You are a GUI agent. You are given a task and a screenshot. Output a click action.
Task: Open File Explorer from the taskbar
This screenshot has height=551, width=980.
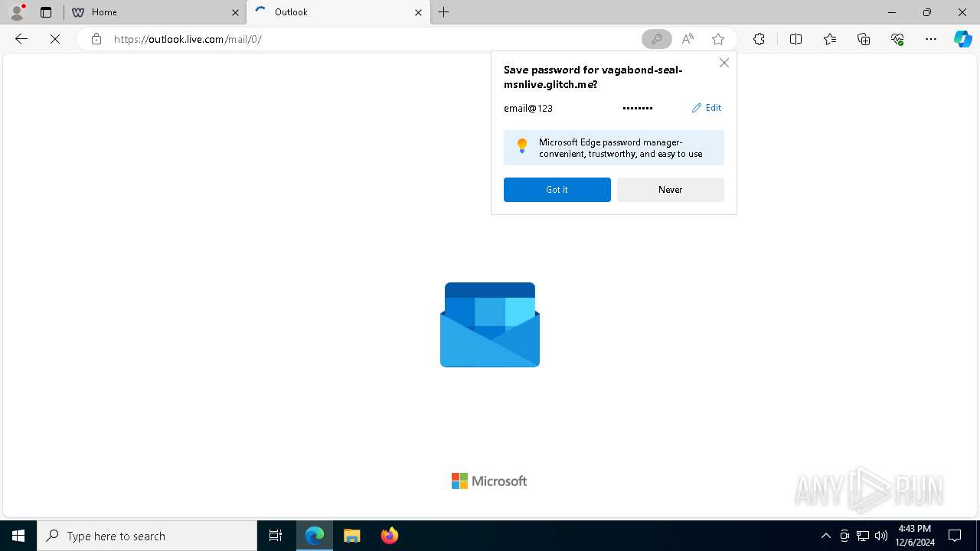(x=352, y=536)
